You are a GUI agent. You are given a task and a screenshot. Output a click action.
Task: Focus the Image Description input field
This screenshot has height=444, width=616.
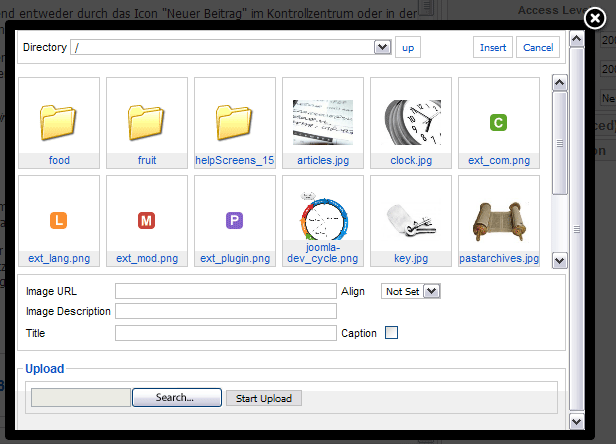click(226, 311)
